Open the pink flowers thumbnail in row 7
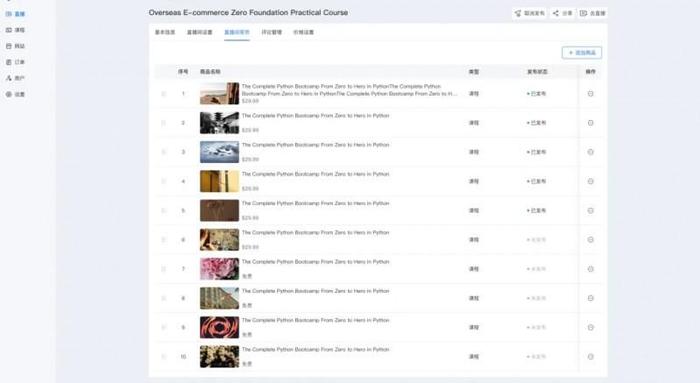Image resolution: width=700 pixels, height=383 pixels. [x=219, y=269]
